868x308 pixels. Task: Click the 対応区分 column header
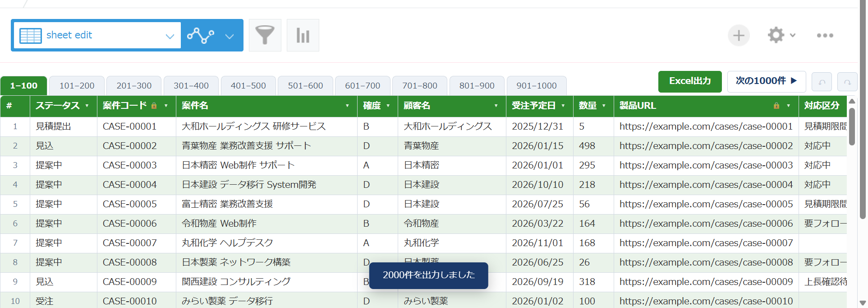[822, 106]
